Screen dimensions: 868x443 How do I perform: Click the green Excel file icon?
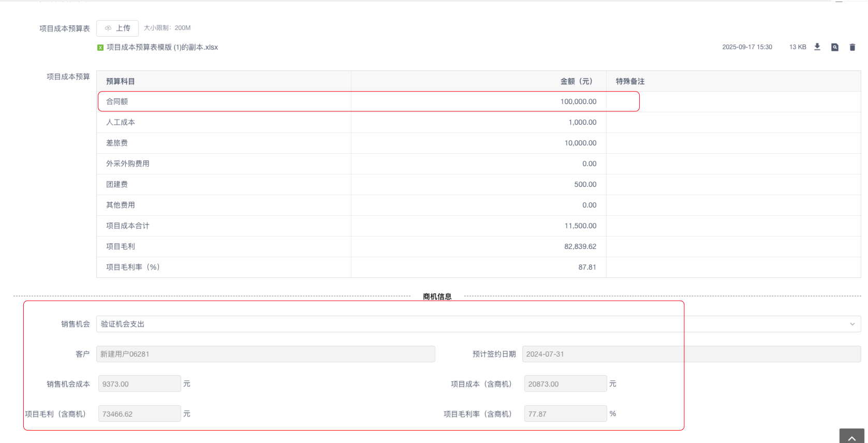click(x=100, y=48)
